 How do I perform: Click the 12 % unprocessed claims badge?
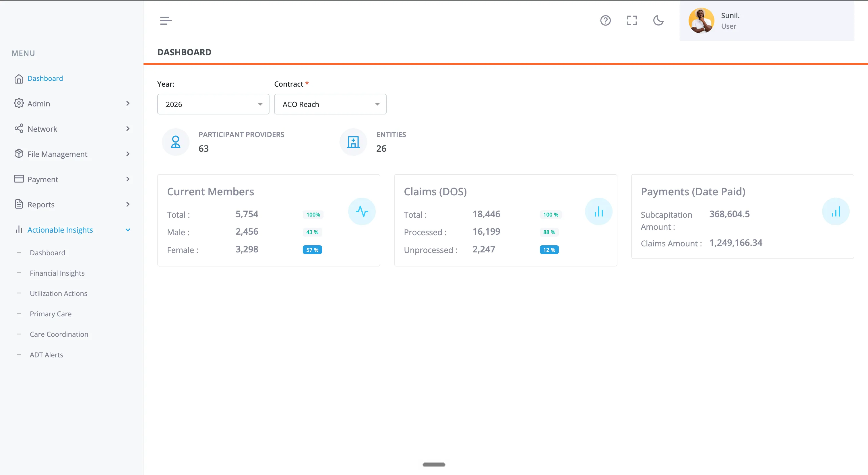[549, 250]
